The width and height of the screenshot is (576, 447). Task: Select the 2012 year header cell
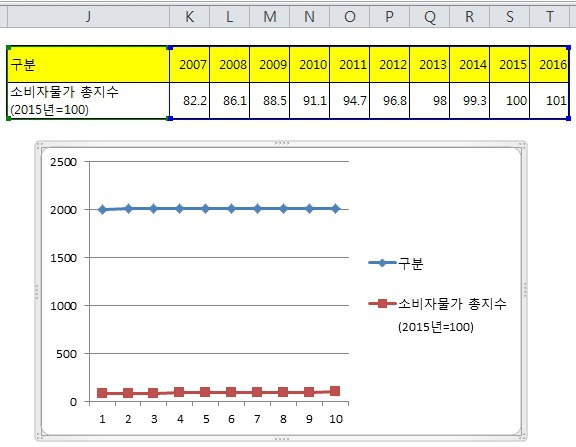389,65
